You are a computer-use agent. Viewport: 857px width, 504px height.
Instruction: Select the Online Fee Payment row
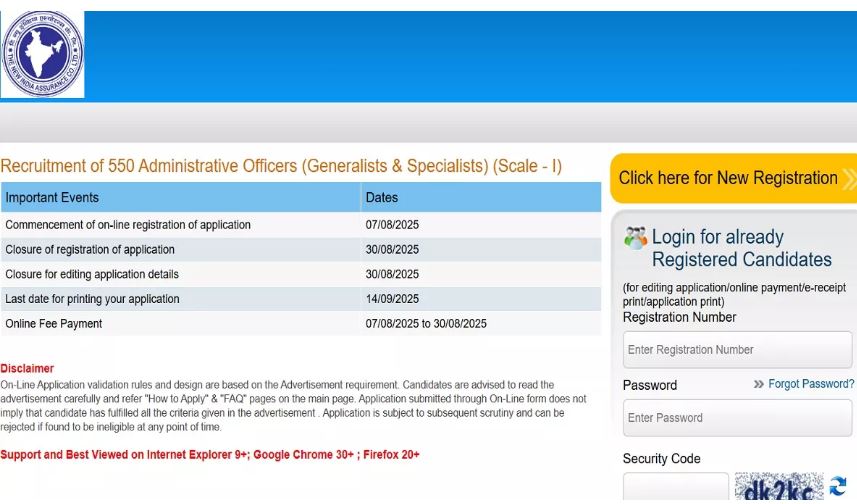coord(301,324)
